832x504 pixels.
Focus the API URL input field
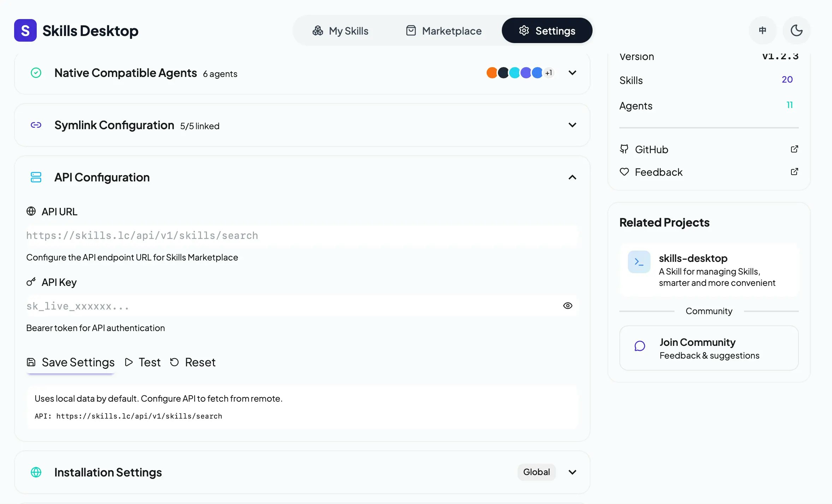coord(302,235)
